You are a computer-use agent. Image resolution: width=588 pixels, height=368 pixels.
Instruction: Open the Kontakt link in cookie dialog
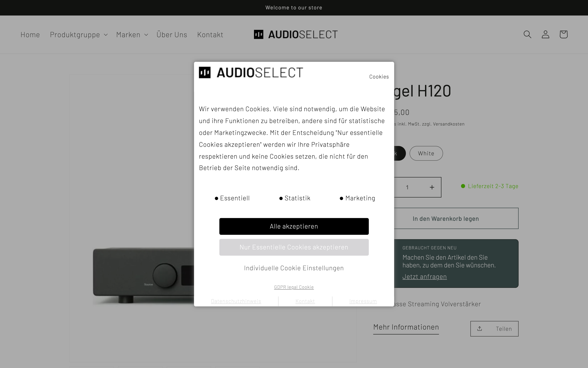click(305, 301)
